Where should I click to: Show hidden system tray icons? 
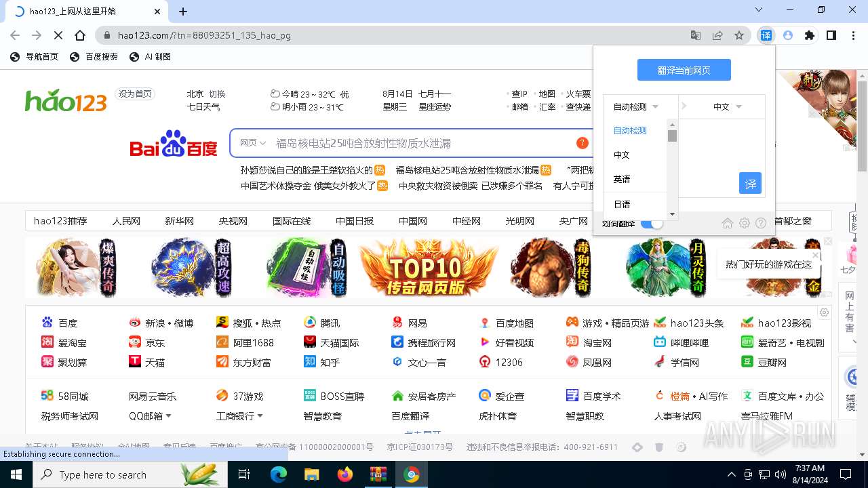pos(731,474)
